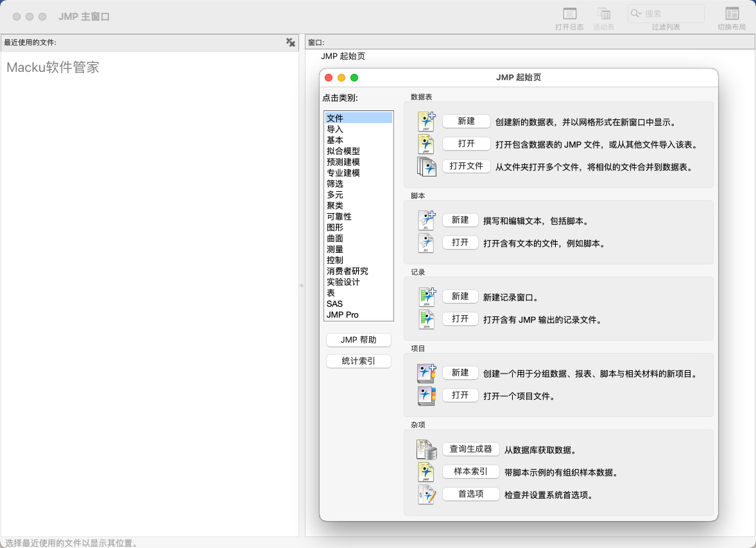Select 聚类 category in the list

(359, 205)
